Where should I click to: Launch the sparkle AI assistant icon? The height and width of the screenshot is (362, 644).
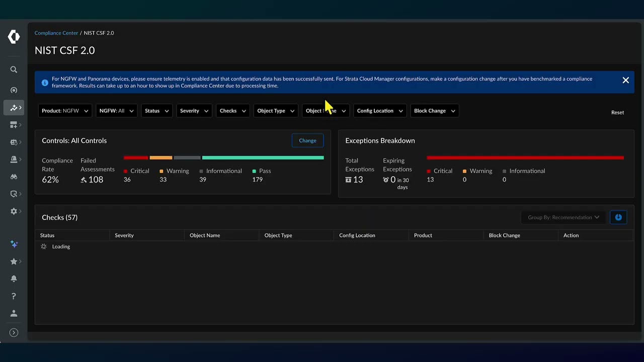tap(14, 244)
